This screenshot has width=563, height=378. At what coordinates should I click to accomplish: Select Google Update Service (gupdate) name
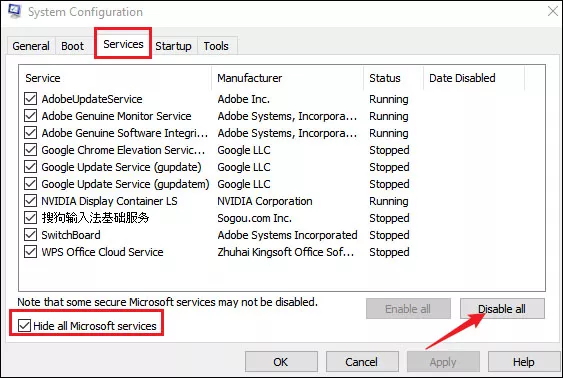121,167
